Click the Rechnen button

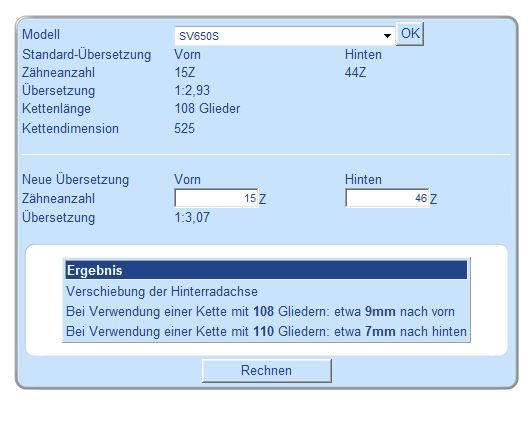pos(267,370)
